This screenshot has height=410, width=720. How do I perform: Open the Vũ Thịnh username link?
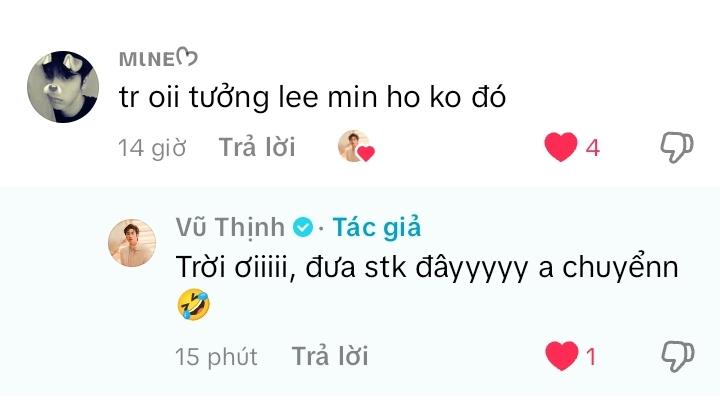tap(230, 227)
